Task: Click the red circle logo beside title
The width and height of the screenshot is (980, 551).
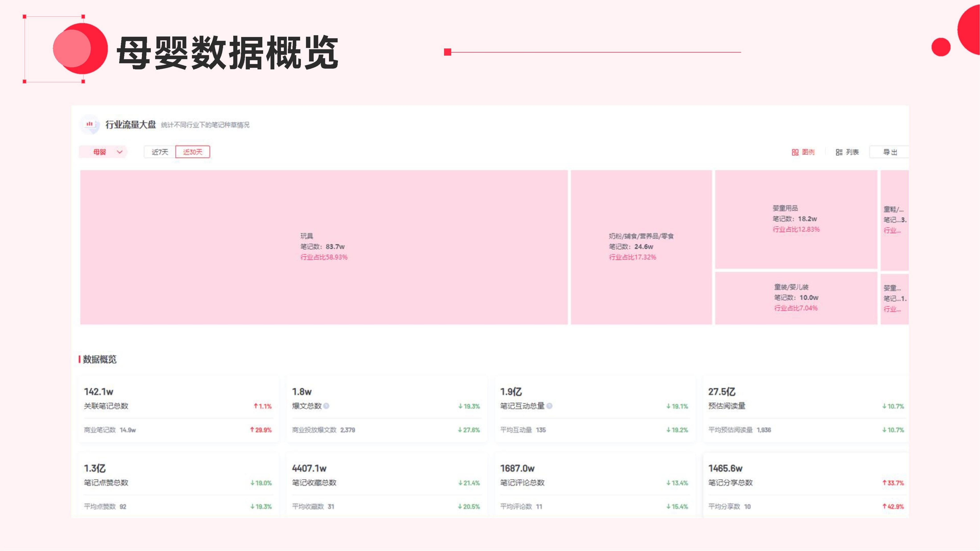Action: click(x=80, y=49)
